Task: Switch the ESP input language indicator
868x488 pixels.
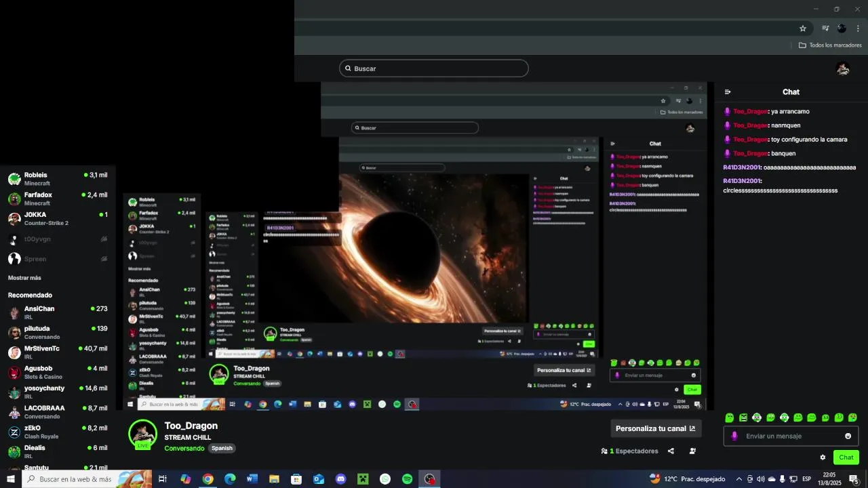Action: point(807,479)
